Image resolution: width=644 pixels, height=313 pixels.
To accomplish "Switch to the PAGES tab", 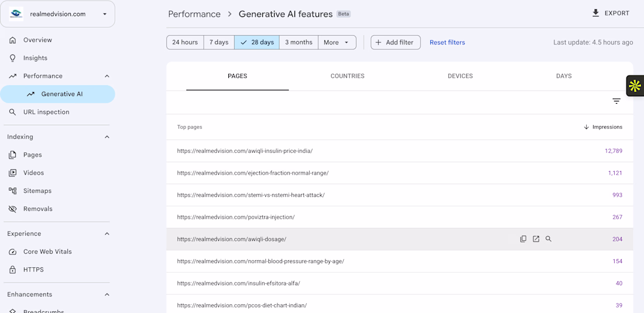I will (237, 76).
